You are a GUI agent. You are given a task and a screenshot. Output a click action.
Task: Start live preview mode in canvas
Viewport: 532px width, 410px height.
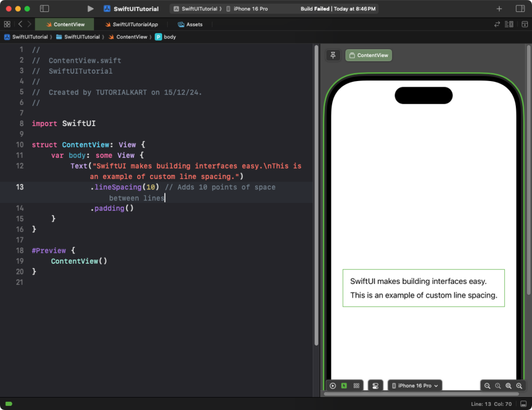click(x=333, y=386)
